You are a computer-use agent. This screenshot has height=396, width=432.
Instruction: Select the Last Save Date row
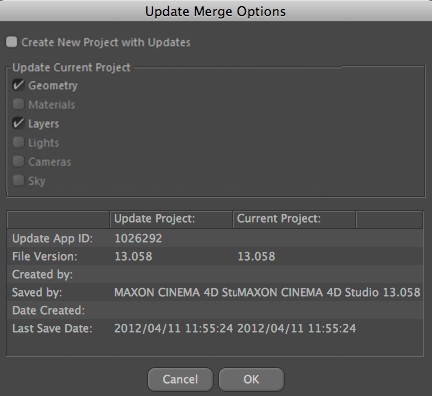pos(215,328)
